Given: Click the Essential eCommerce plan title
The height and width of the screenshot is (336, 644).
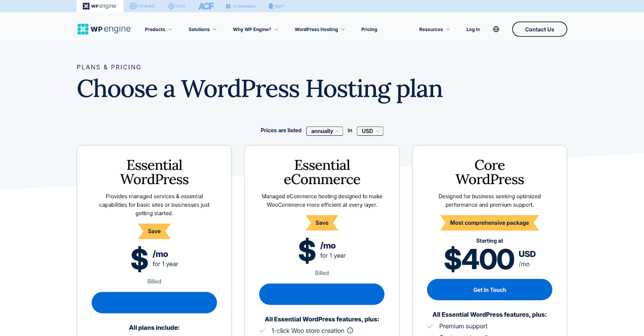Looking at the screenshot, I should pos(322,172).
